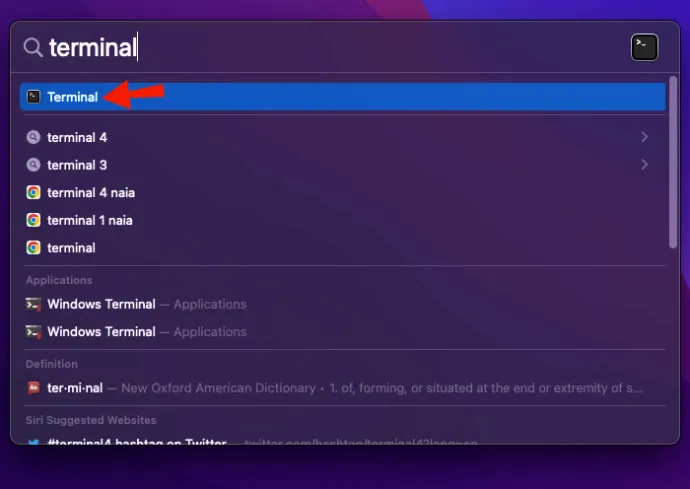The height and width of the screenshot is (489, 690).
Task: Click the Dictionary icon beside ter·mi·nal
Action: click(33, 388)
